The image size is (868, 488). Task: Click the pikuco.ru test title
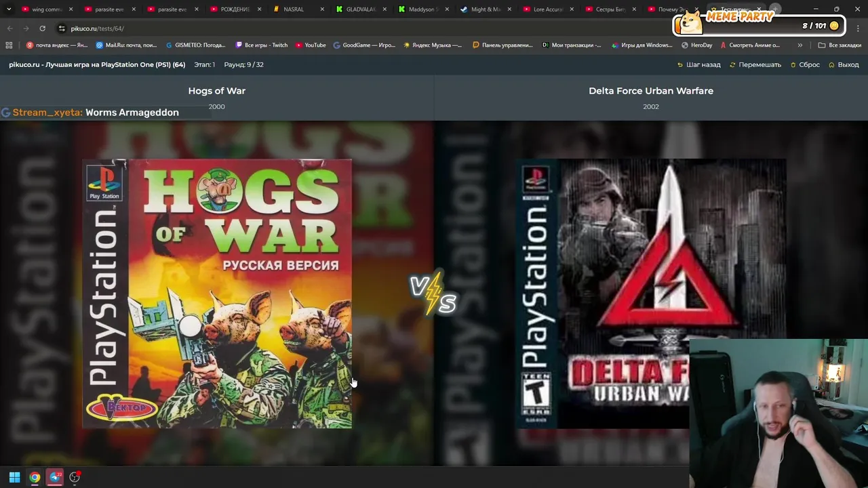(x=97, y=64)
